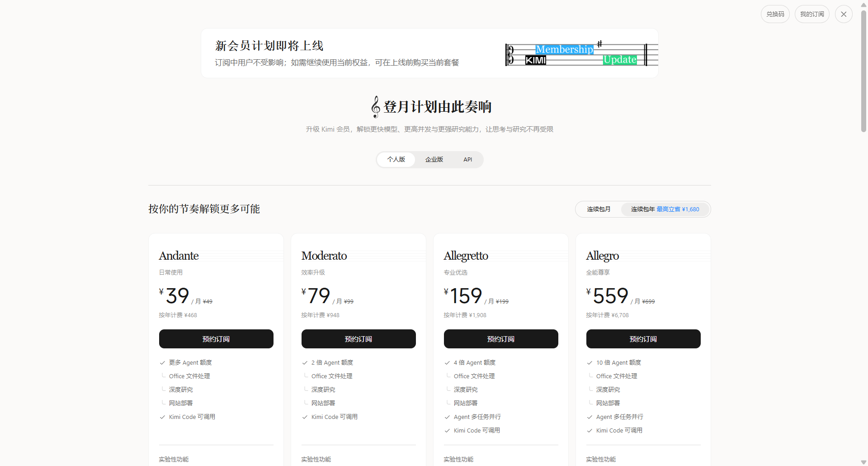This screenshot has width=868, height=466.
Task: Click the 2 倍 Agent 额度 feature
Action: pos(332,362)
